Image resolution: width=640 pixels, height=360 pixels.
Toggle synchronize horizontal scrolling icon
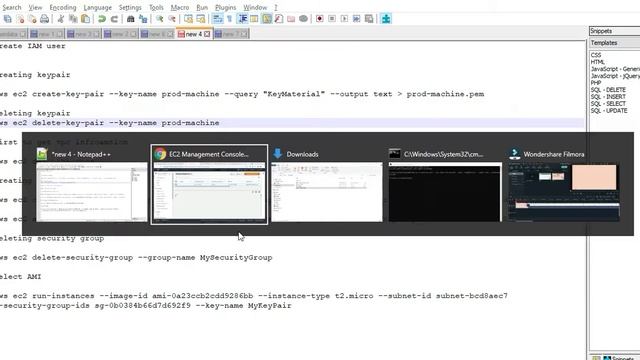coord(200,19)
